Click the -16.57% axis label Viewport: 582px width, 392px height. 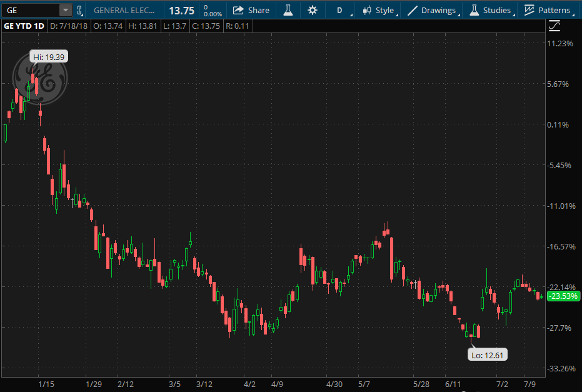coord(561,246)
